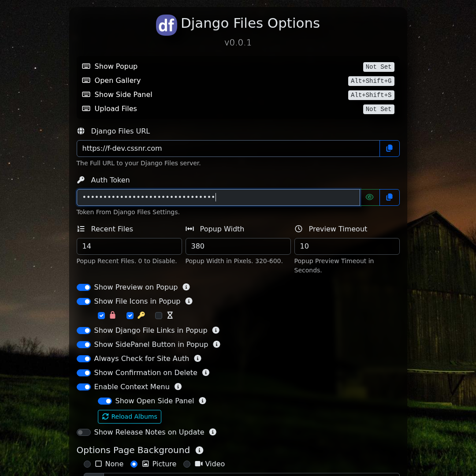Toggle Show Confirmation on Delete switch
This screenshot has height=476, width=476.
pyautogui.click(x=84, y=373)
